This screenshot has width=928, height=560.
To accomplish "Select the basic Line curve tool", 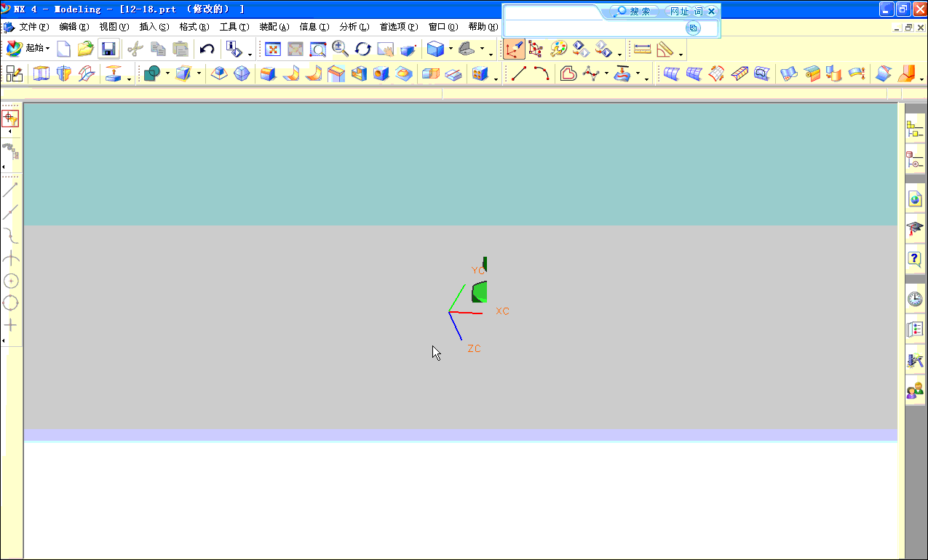I will (x=519, y=73).
